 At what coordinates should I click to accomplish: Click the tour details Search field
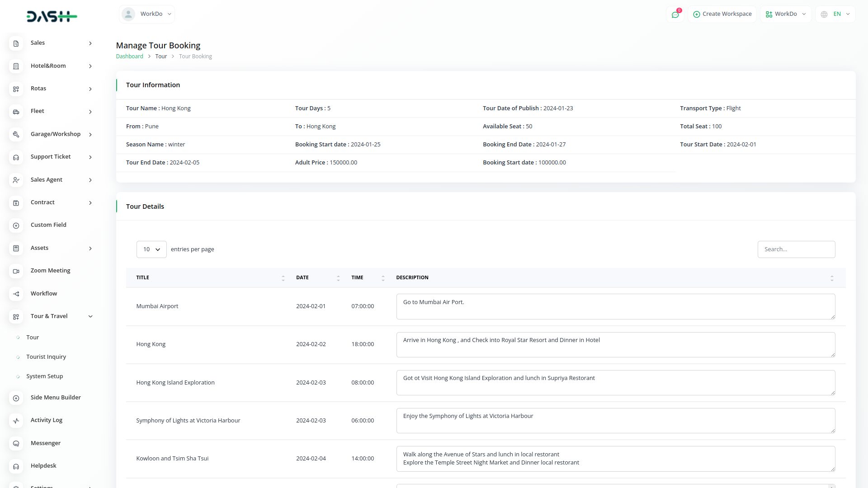click(x=796, y=249)
